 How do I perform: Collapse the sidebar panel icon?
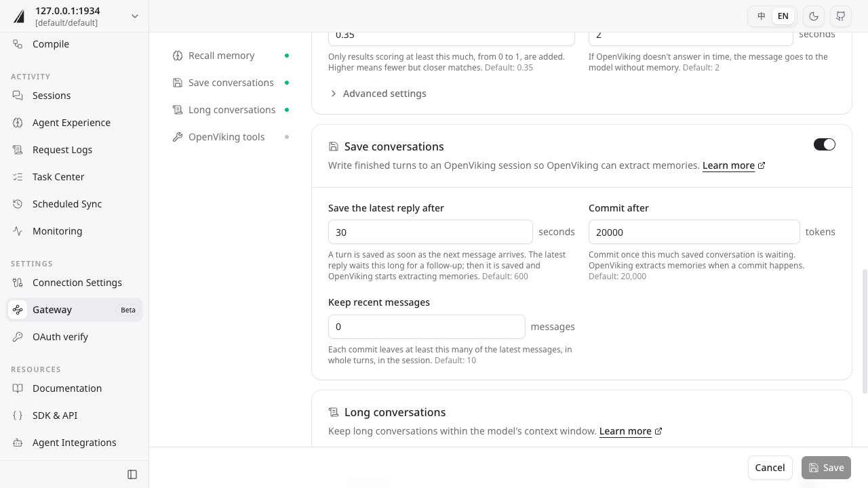(x=132, y=474)
